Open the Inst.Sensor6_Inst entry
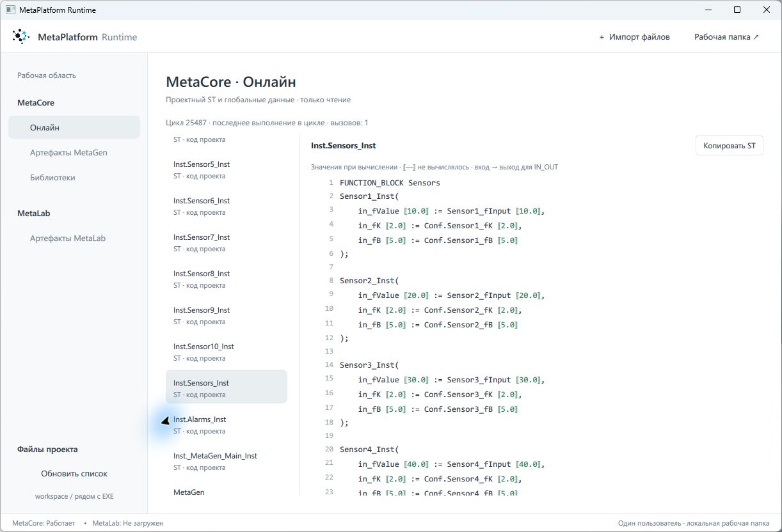Viewport: 782px width, 532px height. click(x=227, y=207)
